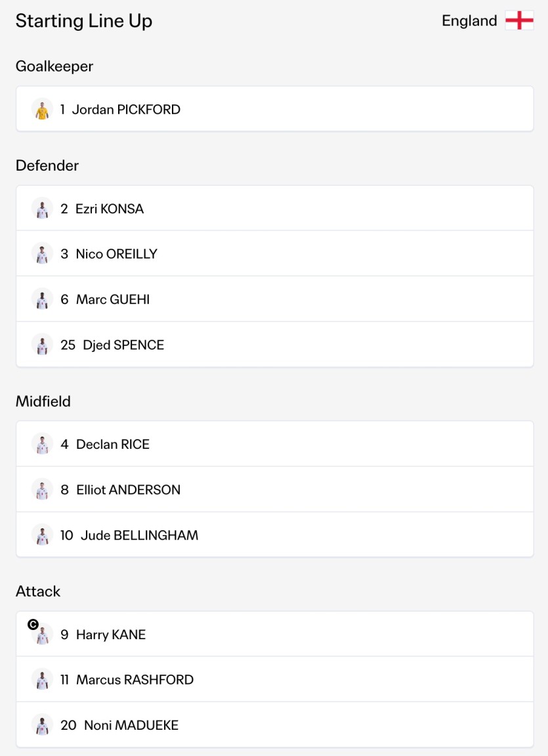Click Noni Madueke's player avatar

[43, 724]
